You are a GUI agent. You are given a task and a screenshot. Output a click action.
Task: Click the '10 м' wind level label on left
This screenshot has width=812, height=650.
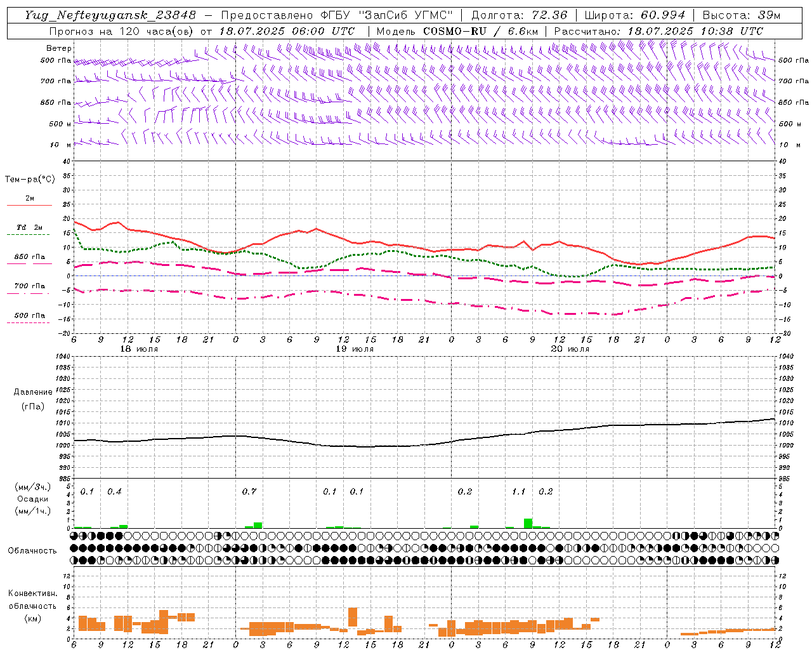(x=60, y=145)
